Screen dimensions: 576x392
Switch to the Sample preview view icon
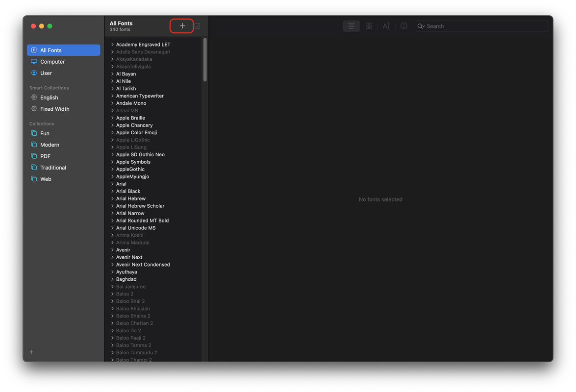[351, 26]
